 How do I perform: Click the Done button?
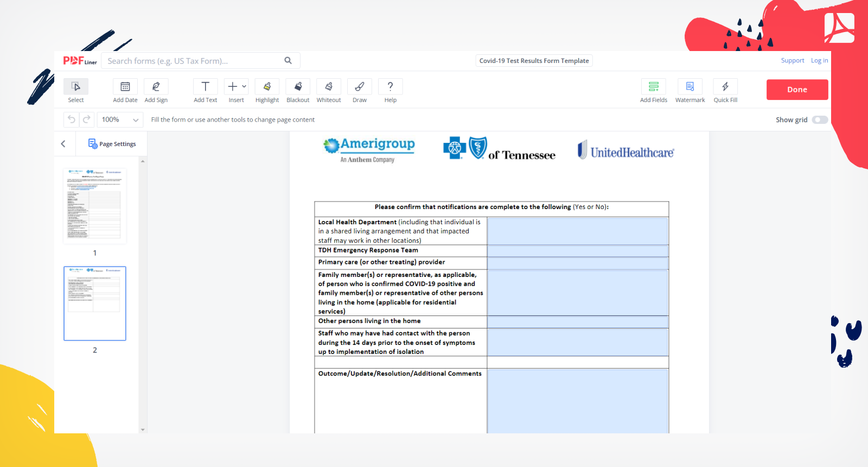(x=797, y=90)
